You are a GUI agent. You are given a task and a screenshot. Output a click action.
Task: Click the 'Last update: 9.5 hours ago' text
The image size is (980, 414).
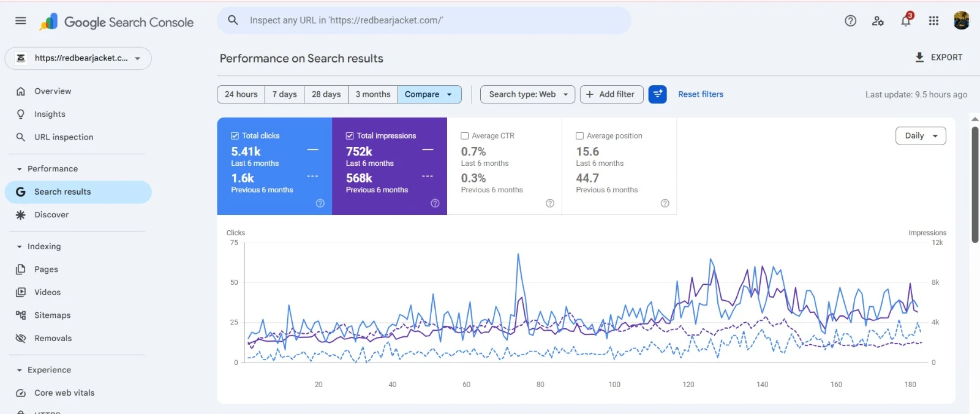click(916, 94)
